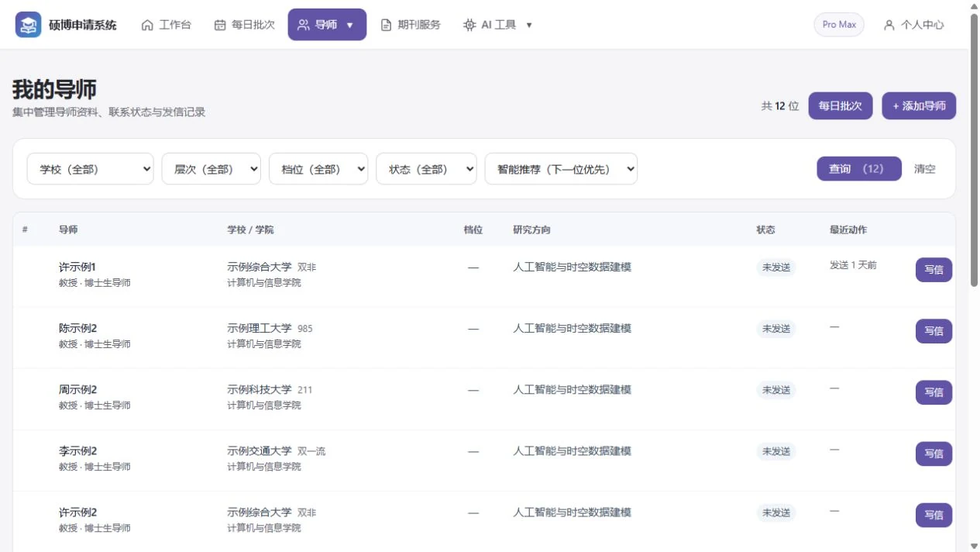
Task: Open the 智能推荐（下一位优先） sort dropdown
Action: click(561, 169)
